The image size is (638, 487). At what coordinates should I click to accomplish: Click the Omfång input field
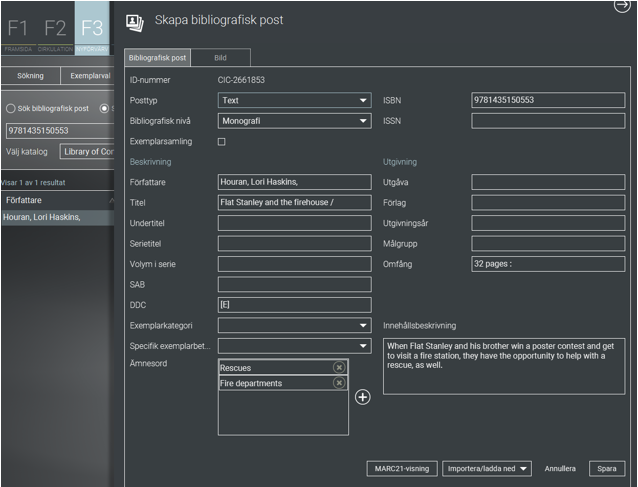click(548, 264)
